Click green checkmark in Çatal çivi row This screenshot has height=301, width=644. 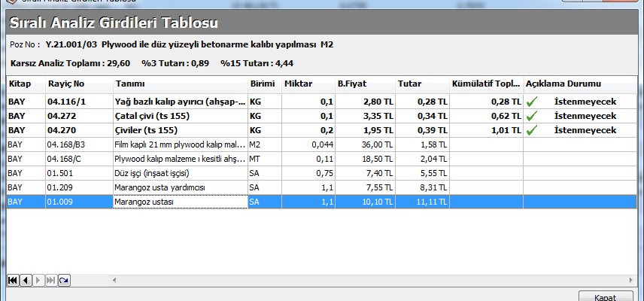533,116
